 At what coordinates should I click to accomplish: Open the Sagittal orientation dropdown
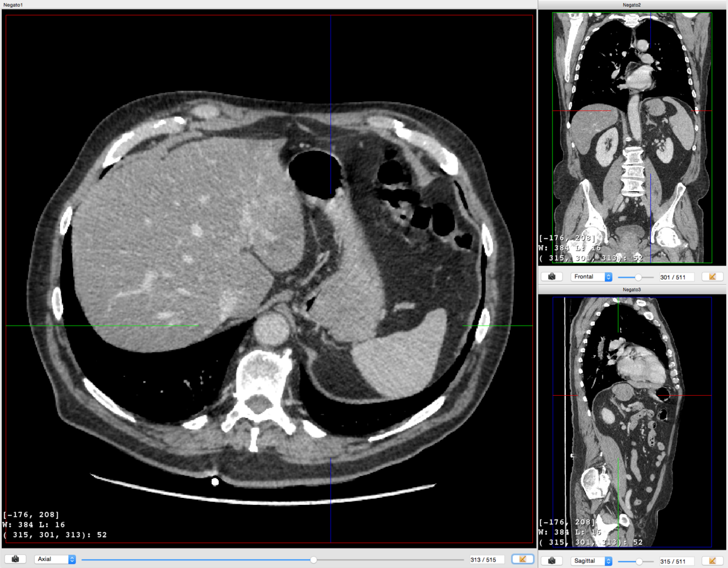click(x=592, y=561)
